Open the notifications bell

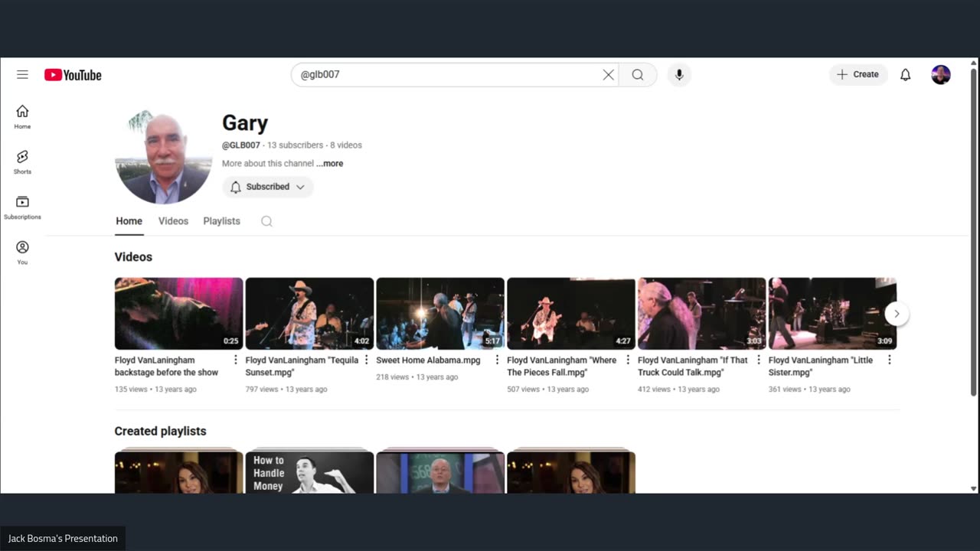click(x=905, y=74)
